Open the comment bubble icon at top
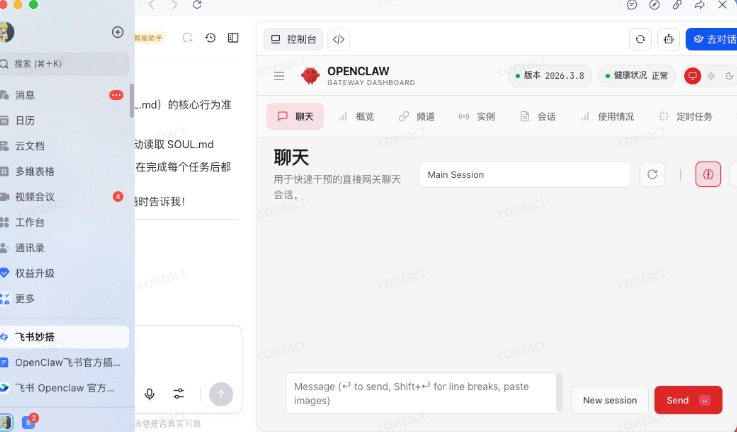Image resolution: width=737 pixels, height=432 pixels. pyautogui.click(x=632, y=5)
